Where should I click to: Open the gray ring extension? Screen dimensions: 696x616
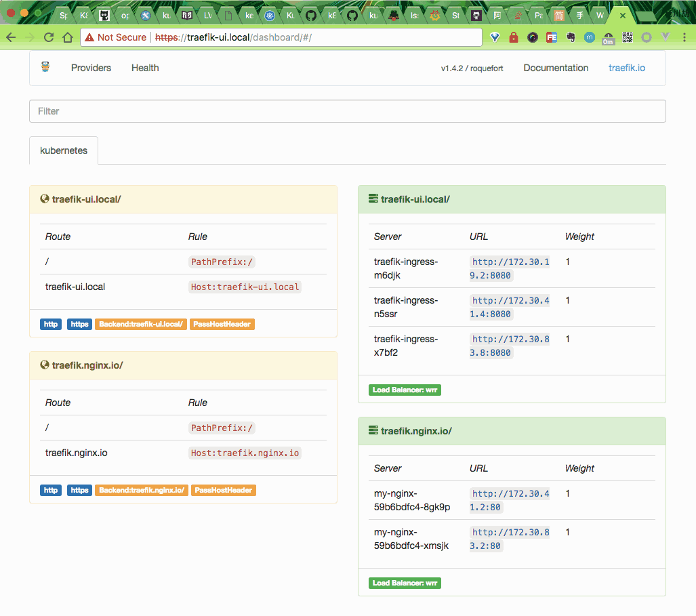point(647,37)
